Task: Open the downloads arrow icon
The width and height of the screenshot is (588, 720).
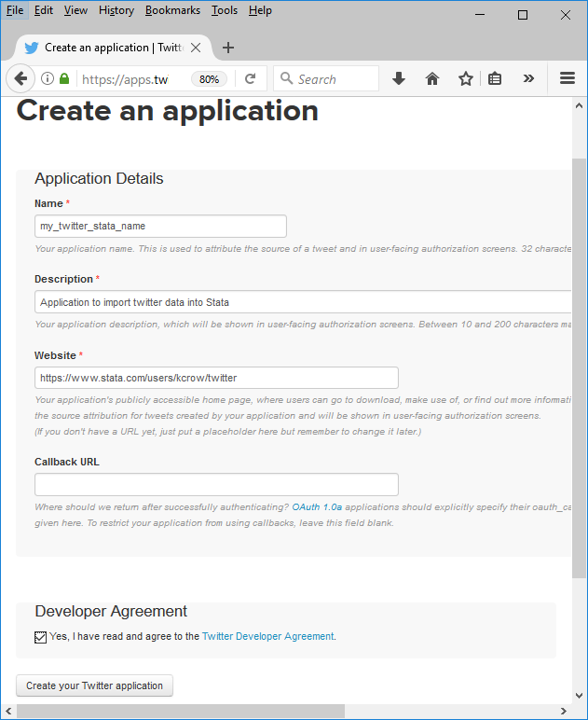Action: (x=399, y=78)
